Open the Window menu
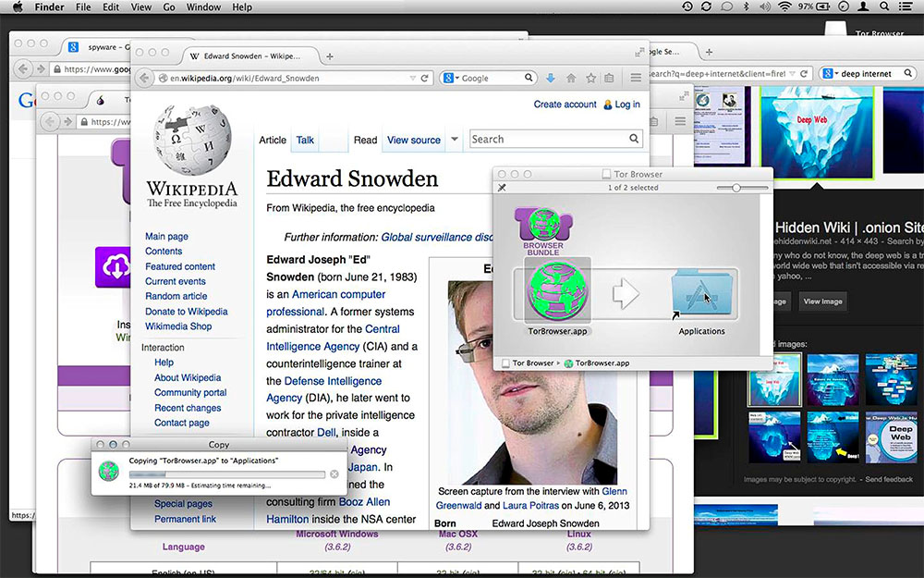Viewport: 924px width, 578px height. [203, 7]
